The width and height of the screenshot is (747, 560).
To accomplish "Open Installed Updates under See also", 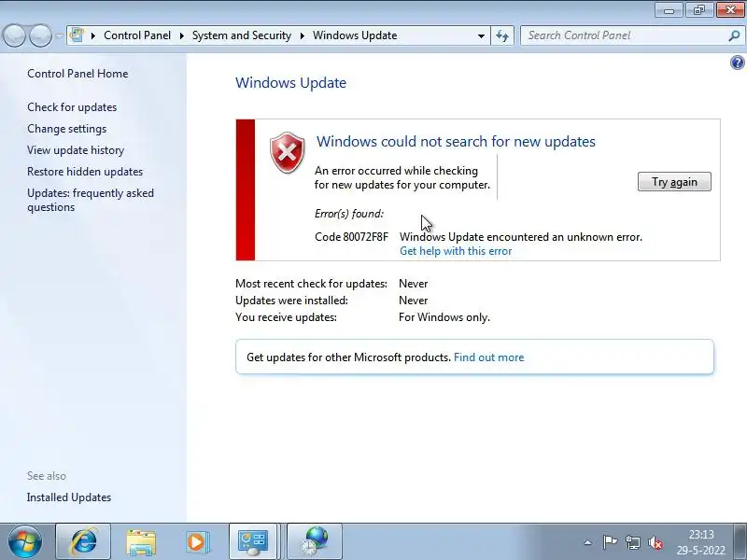I will [x=69, y=497].
